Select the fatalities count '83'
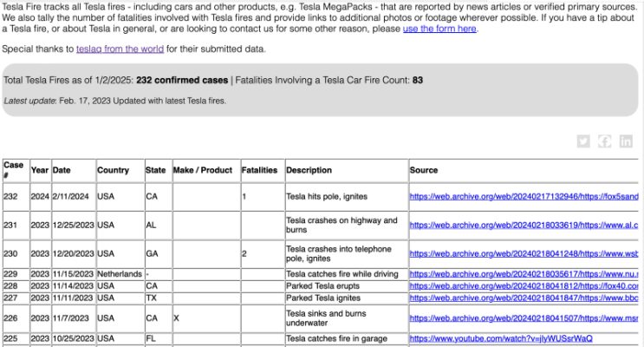This screenshot has height=347, width=644. coord(418,80)
